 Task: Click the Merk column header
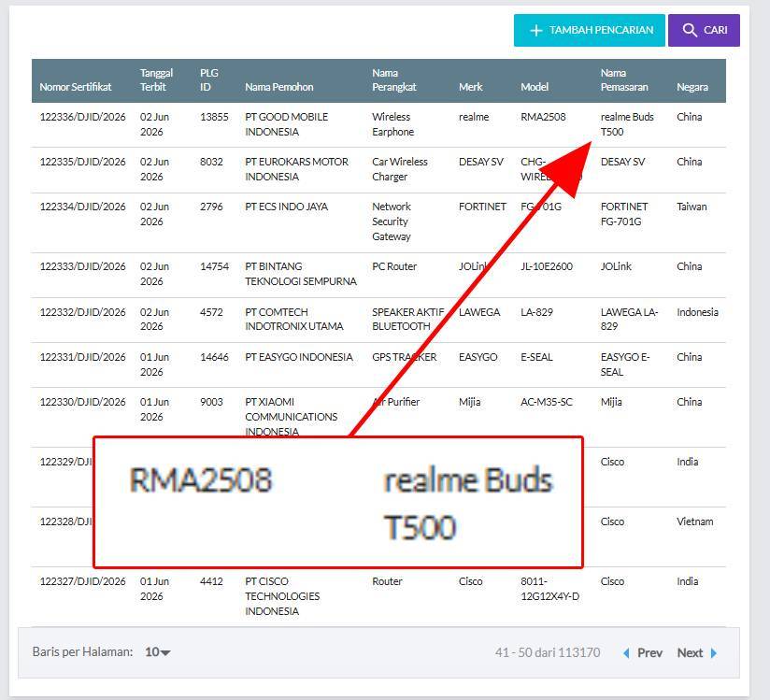[470, 87]
